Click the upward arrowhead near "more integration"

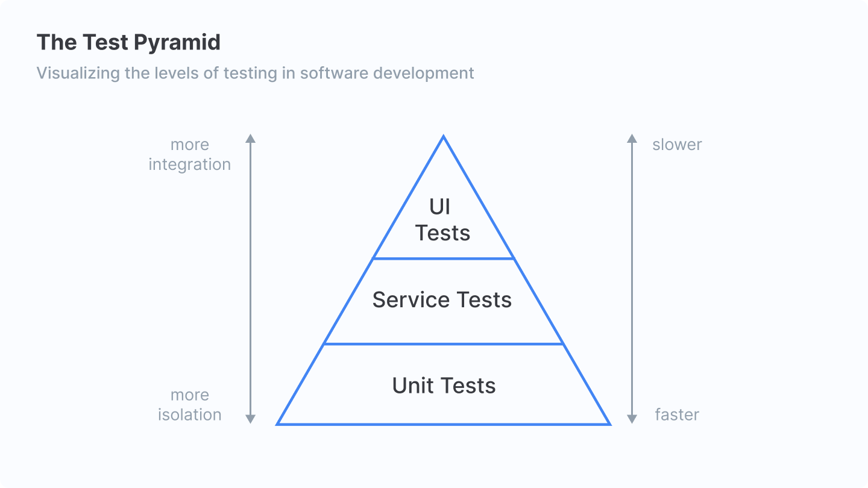[x=251, y=138]
